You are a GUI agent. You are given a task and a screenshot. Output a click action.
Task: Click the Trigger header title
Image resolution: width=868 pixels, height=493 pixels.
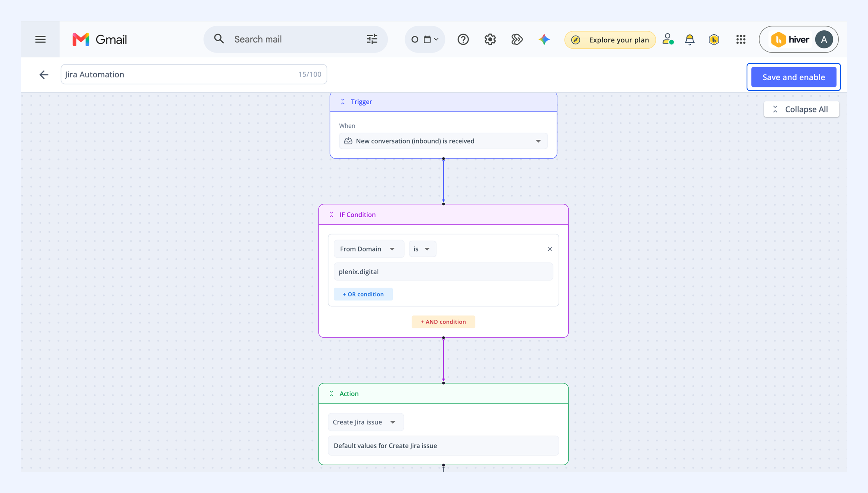pos(361,101)
